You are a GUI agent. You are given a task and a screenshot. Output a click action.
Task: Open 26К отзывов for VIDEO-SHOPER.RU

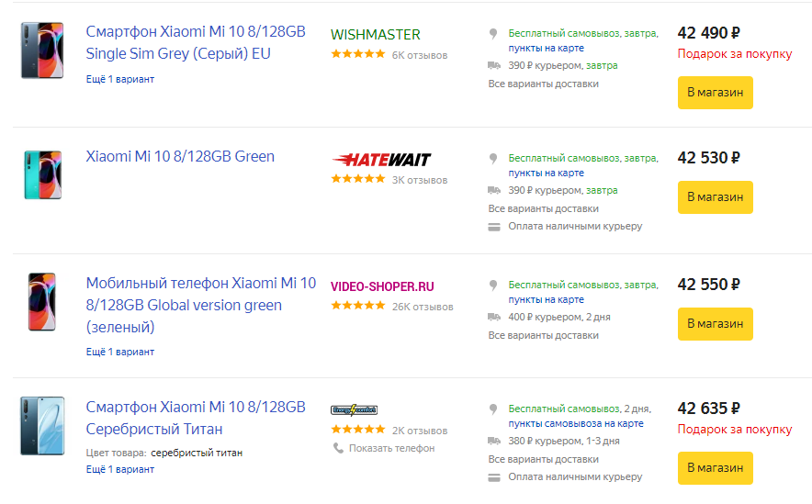[423, 307]
